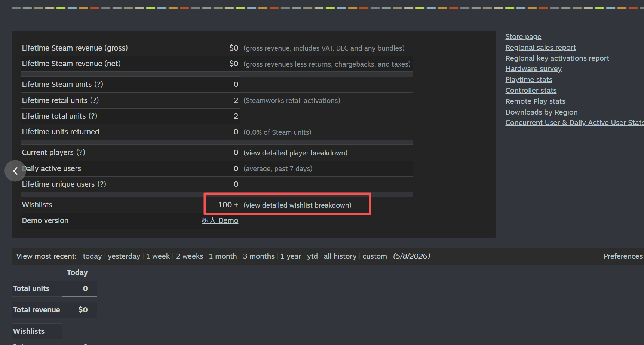Select the 'ytd' time range
The width and height of the screenshot is (644, 345).
[312, 256]
